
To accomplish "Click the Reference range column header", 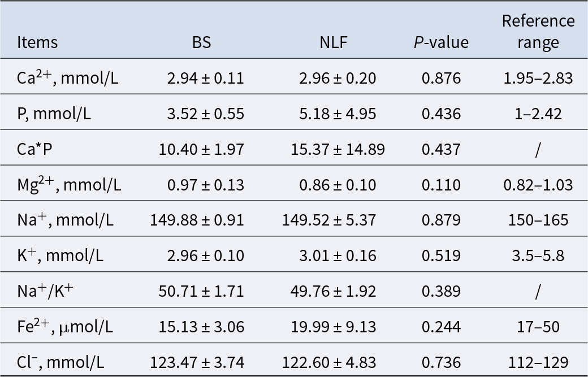I will click(x=538, y=32).
